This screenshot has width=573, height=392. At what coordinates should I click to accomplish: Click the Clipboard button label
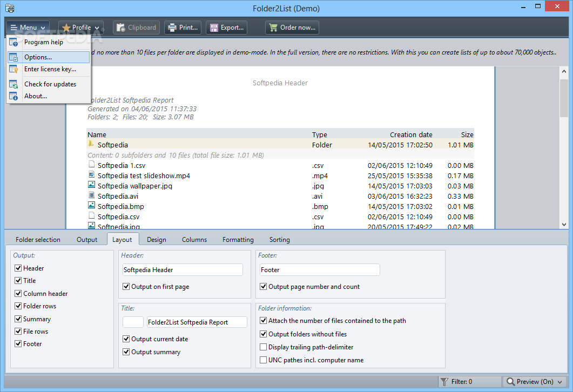[142, 28]
